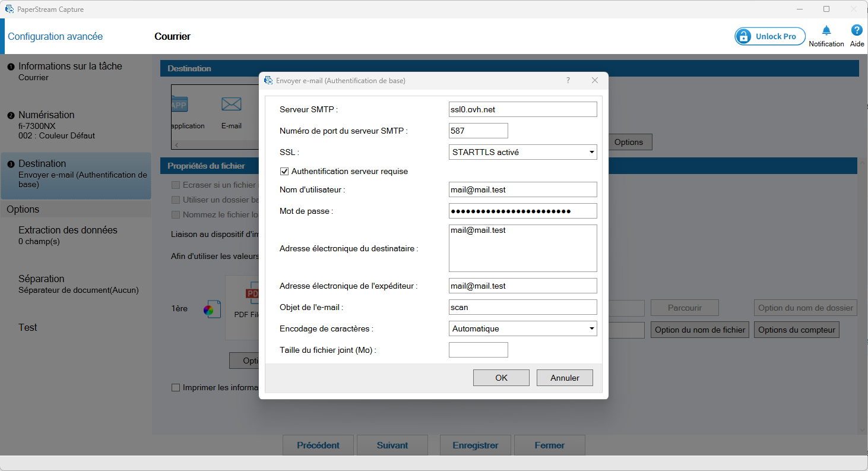Click the Parcourir button

[685, 308]
